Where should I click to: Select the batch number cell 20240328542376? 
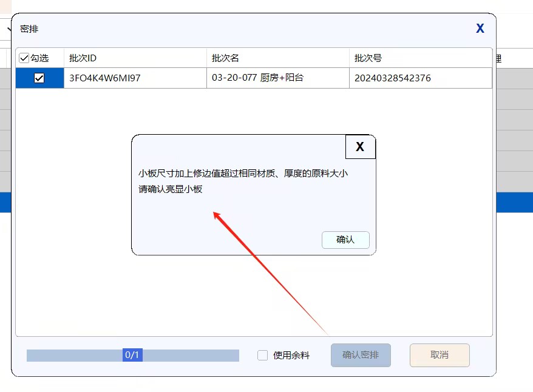393,78
